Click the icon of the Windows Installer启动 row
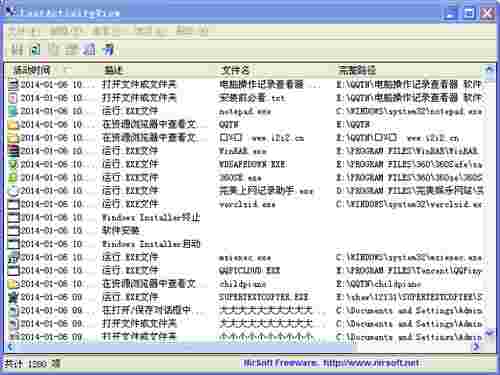This screenshot has height=375, width=500. tap(13, 244)
